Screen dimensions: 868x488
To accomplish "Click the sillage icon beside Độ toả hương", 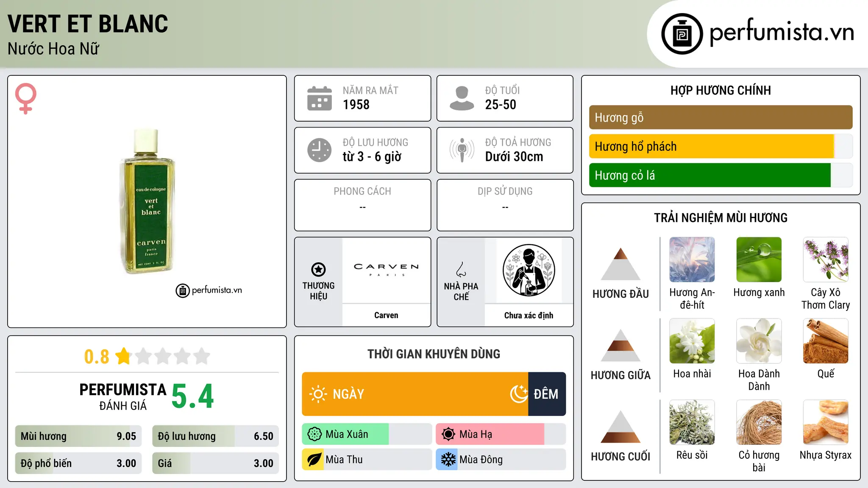I will [462, 150].
